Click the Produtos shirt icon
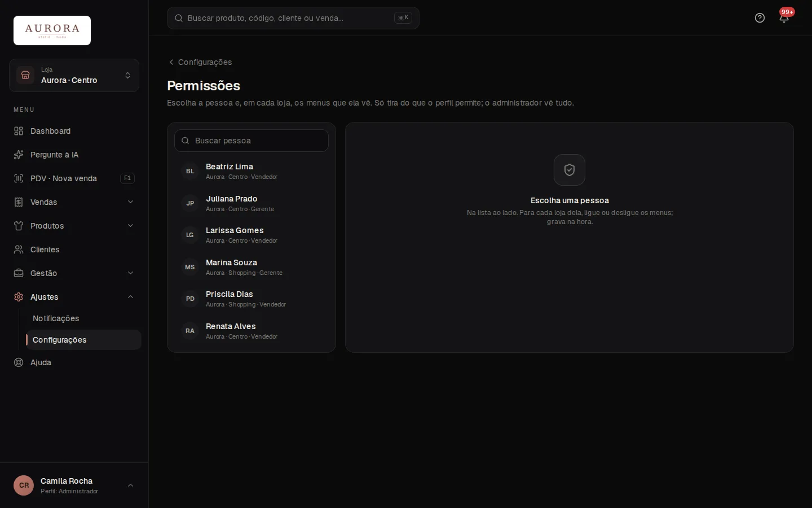The height and width of the screenshot is (508, 812). click(x=19, y=226)
